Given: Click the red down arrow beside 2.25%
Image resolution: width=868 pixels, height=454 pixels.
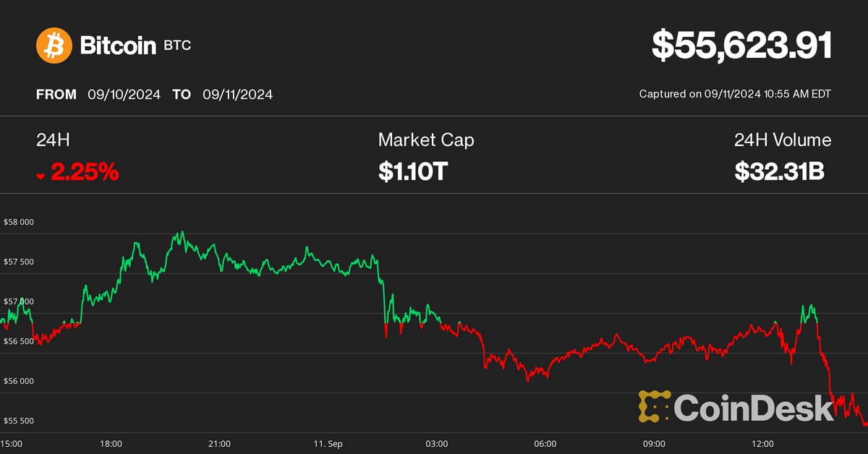Looking at the screenshot, I should pyautogui.click(x=41, y=176).
